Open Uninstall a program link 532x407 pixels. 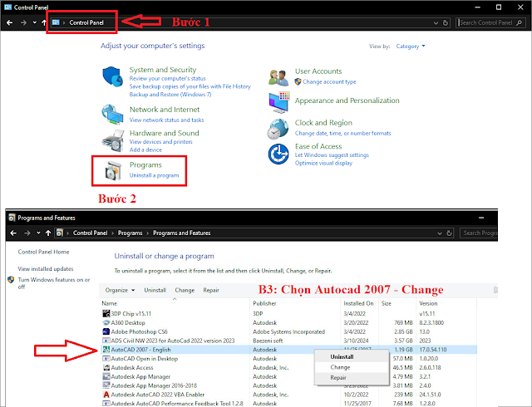(x=154, y=175)
